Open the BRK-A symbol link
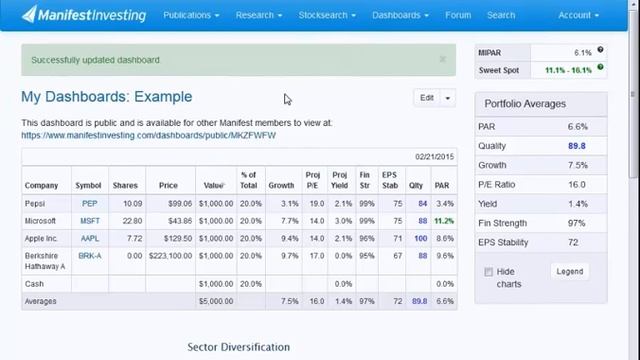640x360 pixels. click(90, 256)
